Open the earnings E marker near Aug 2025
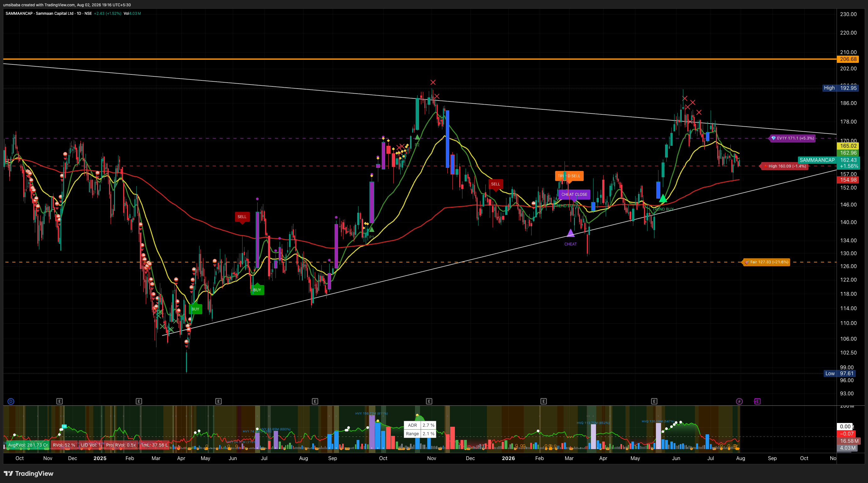This screenshot has width=868, height=483. (x=315, y=401)
